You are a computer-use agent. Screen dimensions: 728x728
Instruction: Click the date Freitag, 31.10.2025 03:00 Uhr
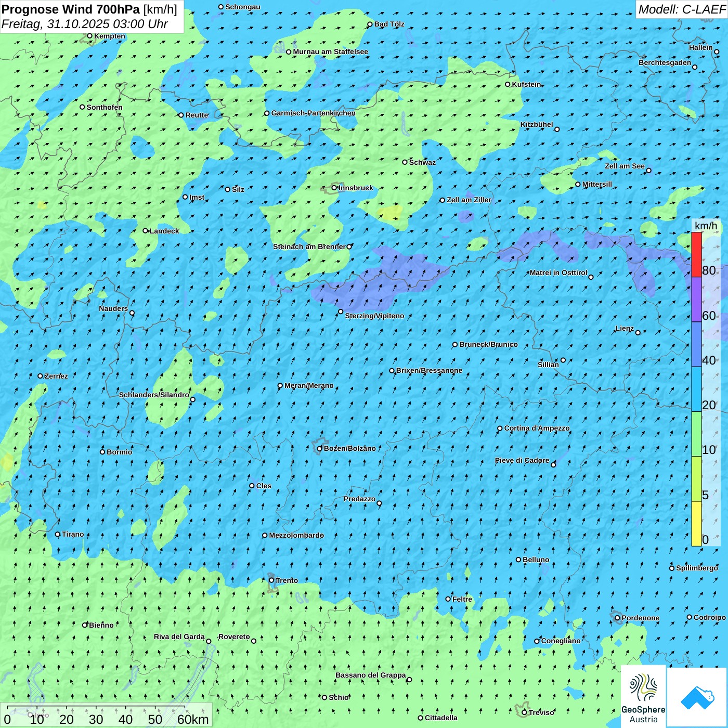point(85,24)
